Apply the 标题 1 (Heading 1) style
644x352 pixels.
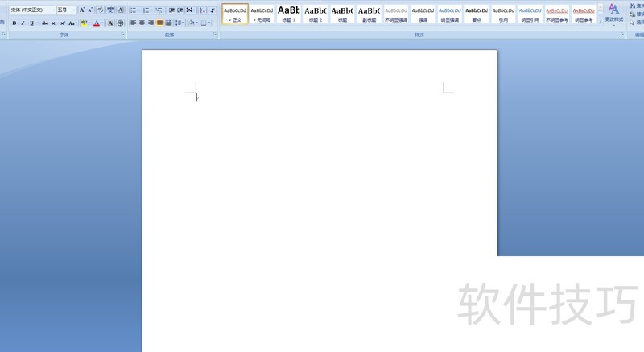click(288, 14)
